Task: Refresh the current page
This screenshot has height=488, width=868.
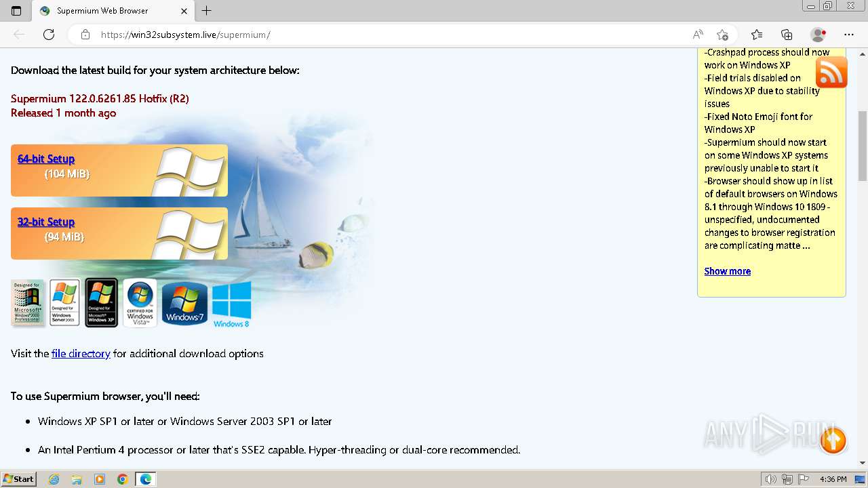Action: pos(49,35)
